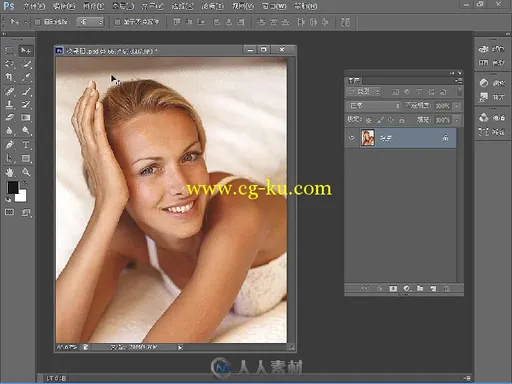
Task: Toggle layer filtering on or off
Action: 460,91
